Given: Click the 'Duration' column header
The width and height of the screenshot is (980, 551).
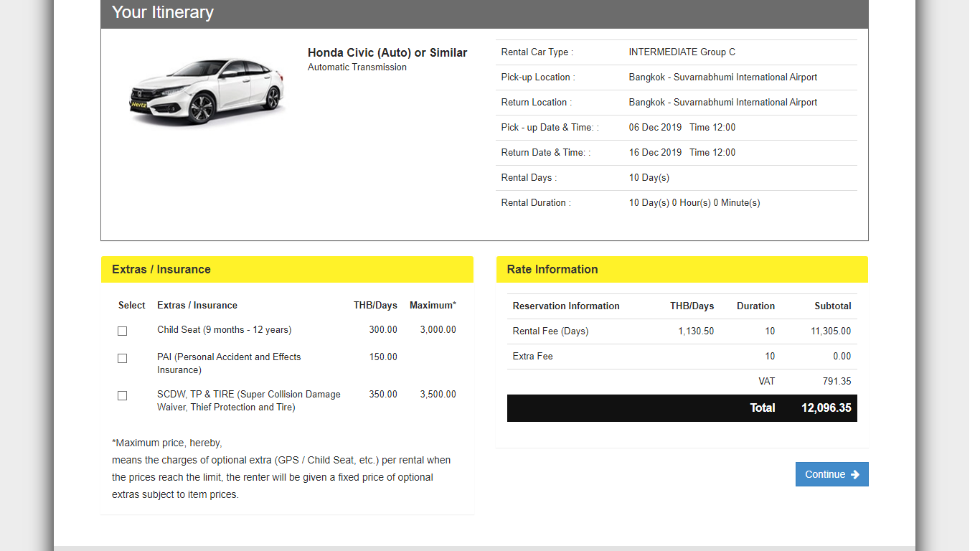Looking at the screenshot, I should click(x=755, y=306).
